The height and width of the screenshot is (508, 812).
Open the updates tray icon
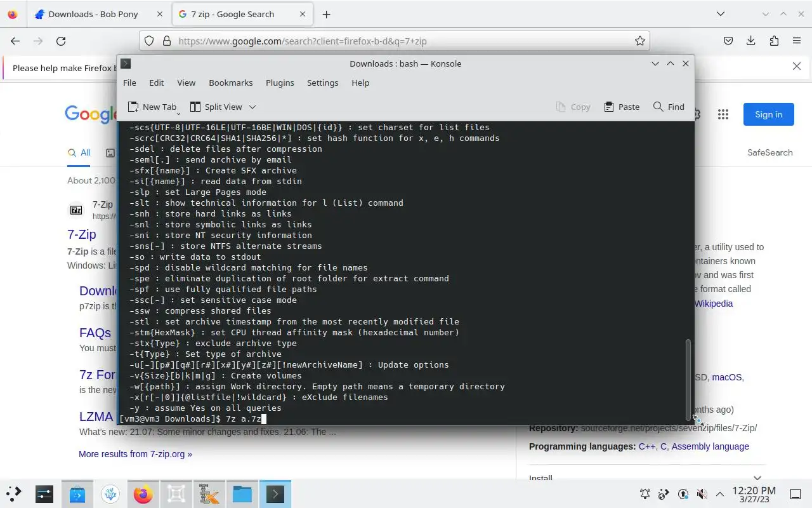(x=683, y=494)
